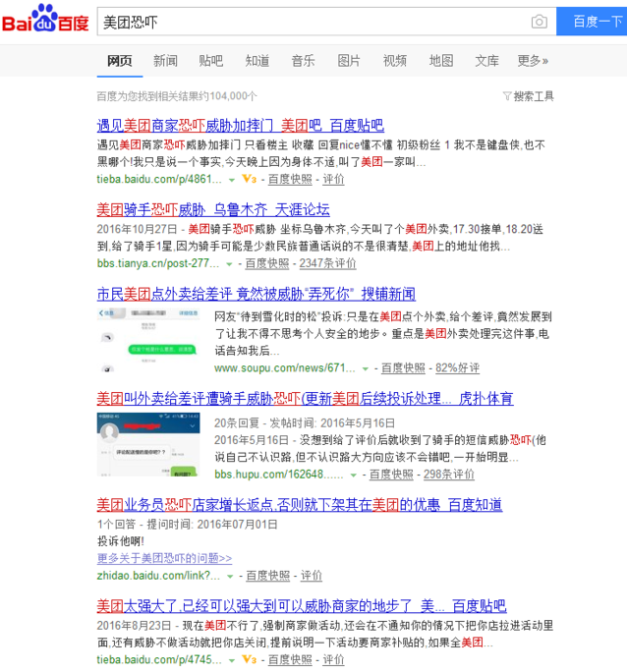Click URL bbs.tianya.cn/post-277...

tap(157, 263)
